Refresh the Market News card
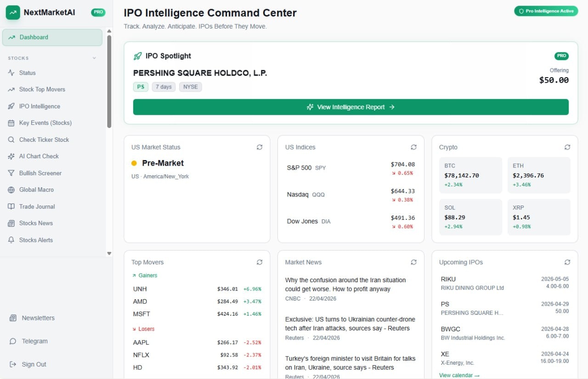588x379 pixels. (x=413, y=262)
